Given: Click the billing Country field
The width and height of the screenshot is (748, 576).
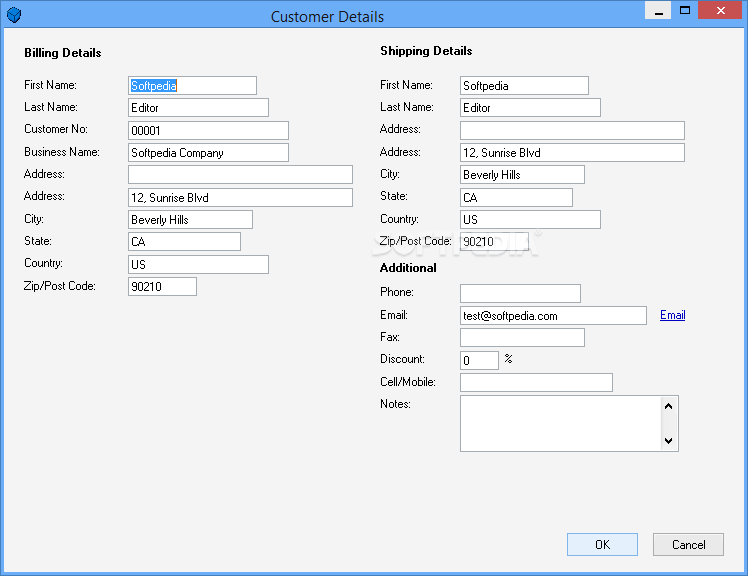Looking at the screenshot, I should click(x=198, y=264).
